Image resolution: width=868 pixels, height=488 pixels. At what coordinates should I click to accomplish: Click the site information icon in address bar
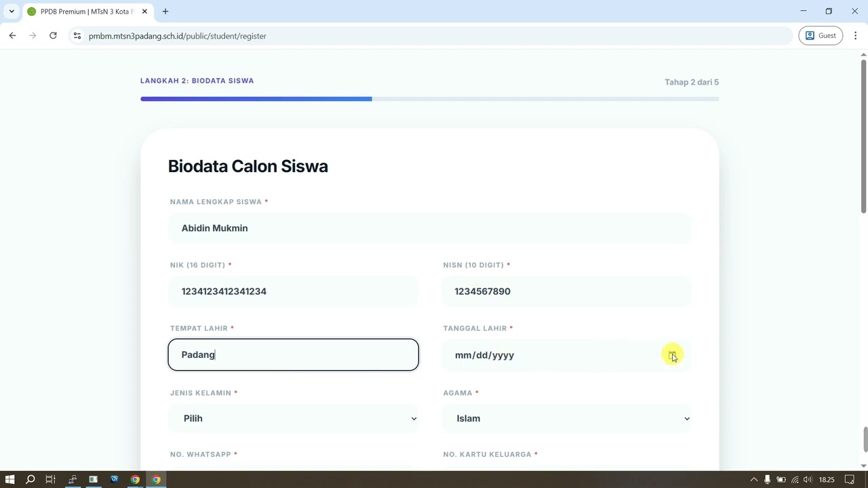pyautogui.click(x=77, y=36)
